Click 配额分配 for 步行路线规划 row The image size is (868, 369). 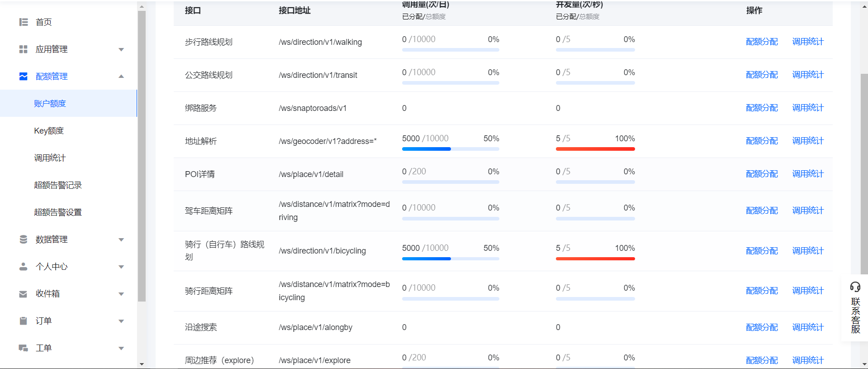(762, 42)
